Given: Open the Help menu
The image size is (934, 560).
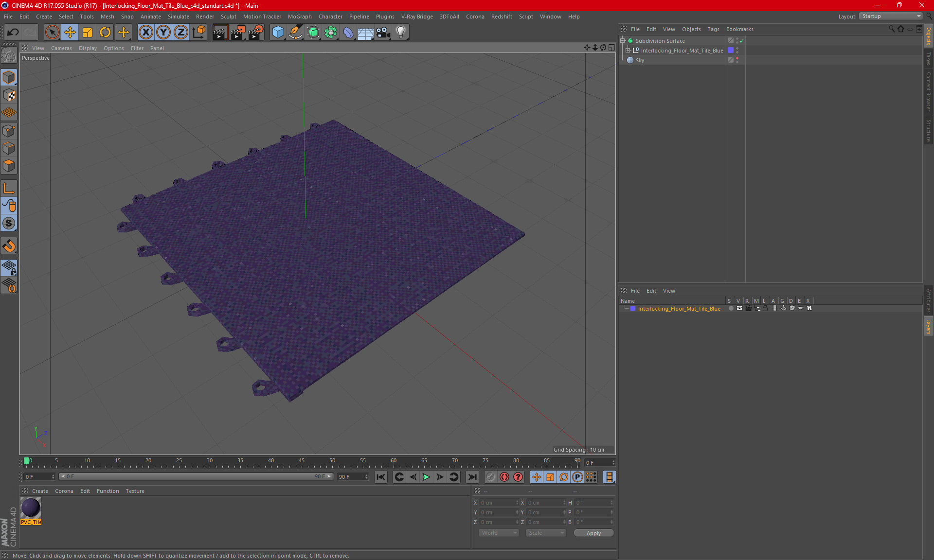Looking at the screenshot, I should 574,17.
